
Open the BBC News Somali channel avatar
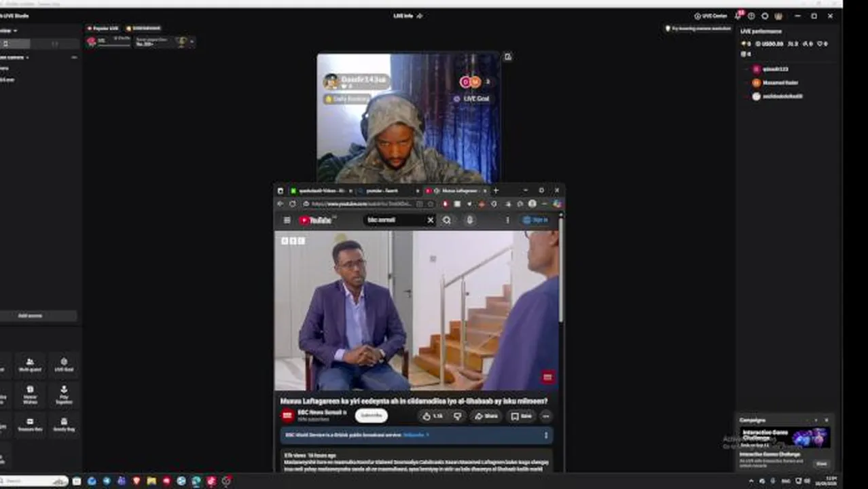pyautogui.click(x=287, y=416)
